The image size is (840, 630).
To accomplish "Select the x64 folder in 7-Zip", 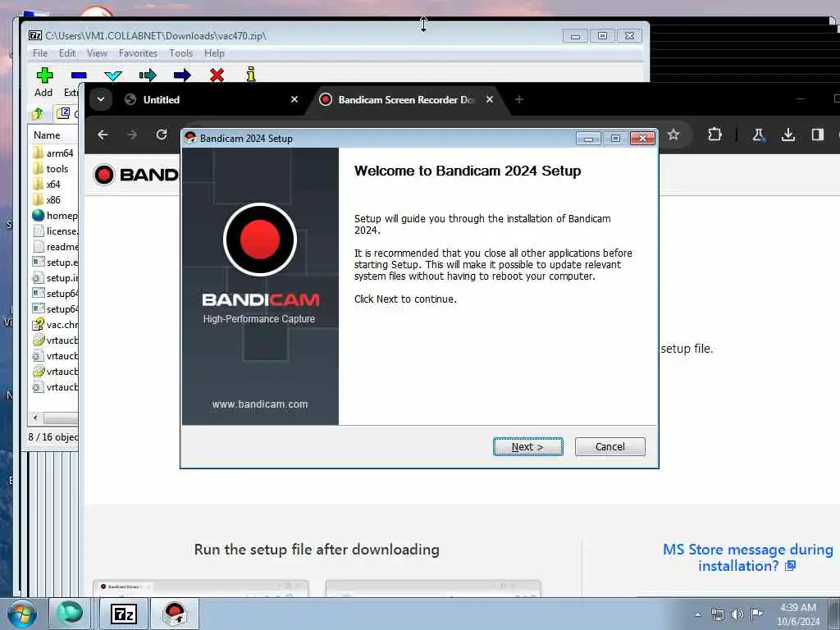I will (47, 185).
